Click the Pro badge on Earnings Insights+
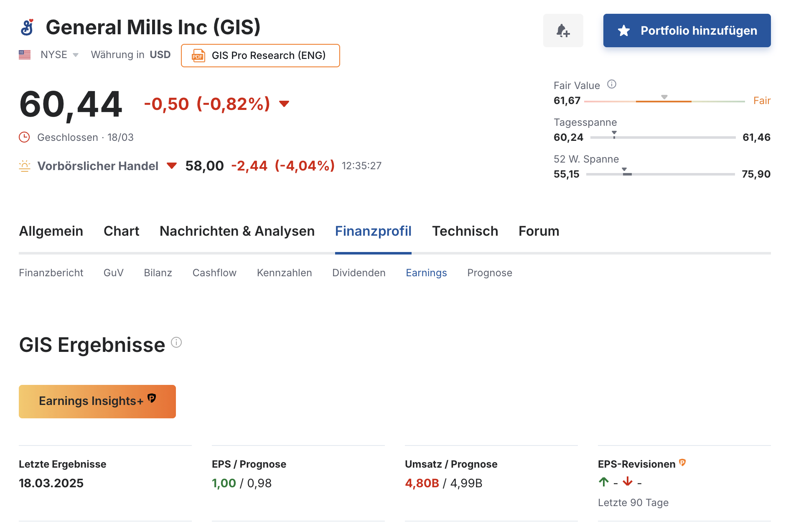The image size is (796, 532). [x=152, y=398]
